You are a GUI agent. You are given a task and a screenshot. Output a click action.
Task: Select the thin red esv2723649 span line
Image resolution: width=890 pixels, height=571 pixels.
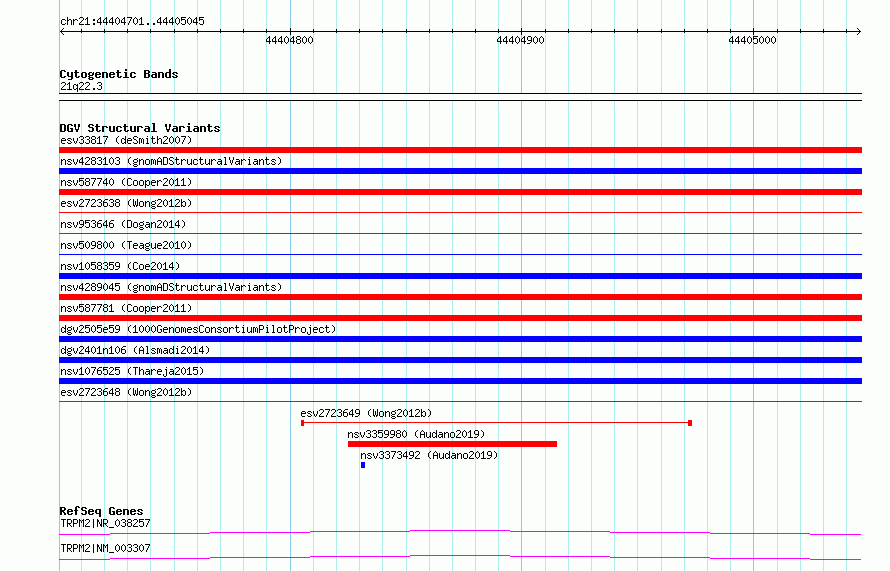[496, 423]
